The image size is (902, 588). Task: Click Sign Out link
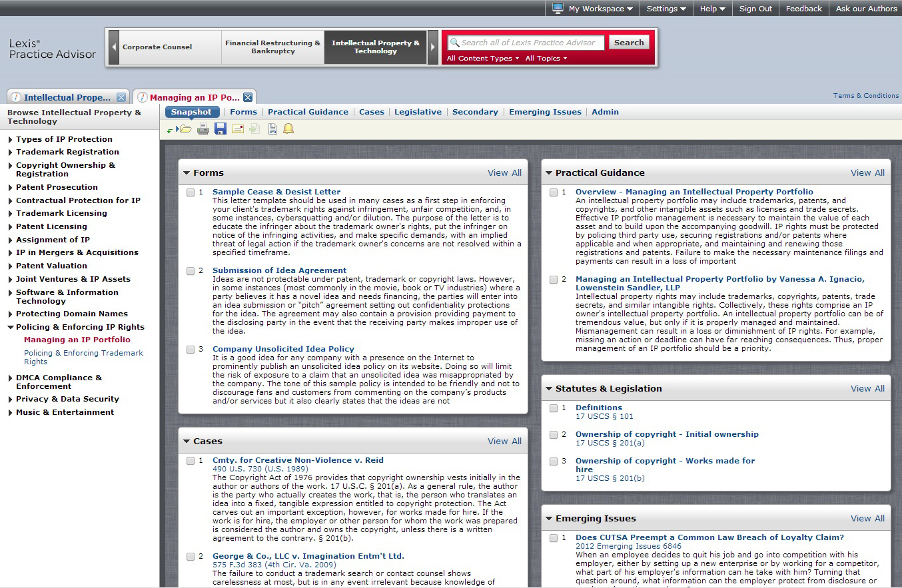tap(755, 9)
